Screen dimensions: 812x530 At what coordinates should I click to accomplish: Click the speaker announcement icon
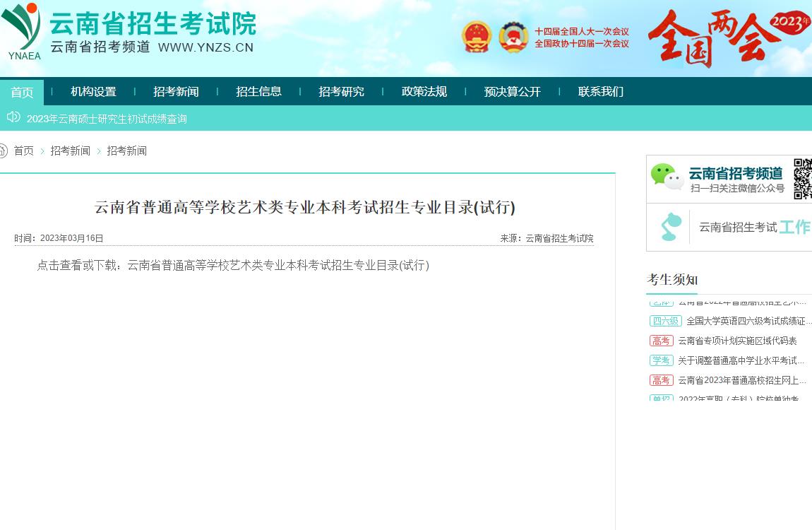coord(13,117)
